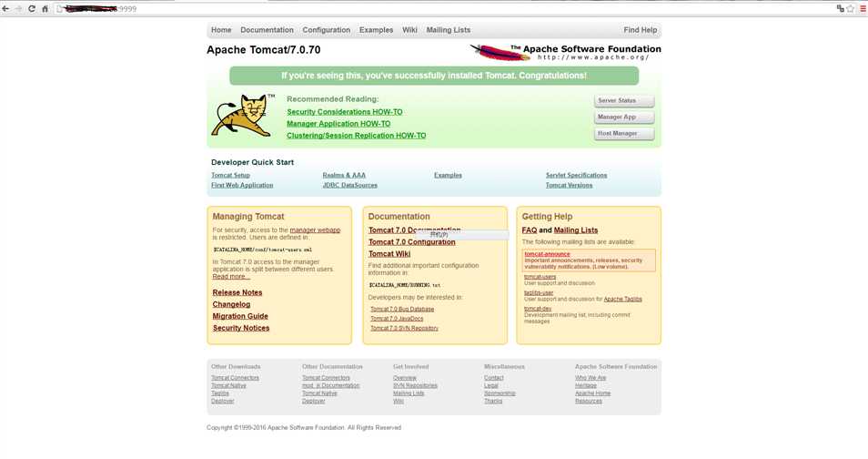Bookmark this page with the star icon
Screen dimensions: 868x459
(851, 8)
